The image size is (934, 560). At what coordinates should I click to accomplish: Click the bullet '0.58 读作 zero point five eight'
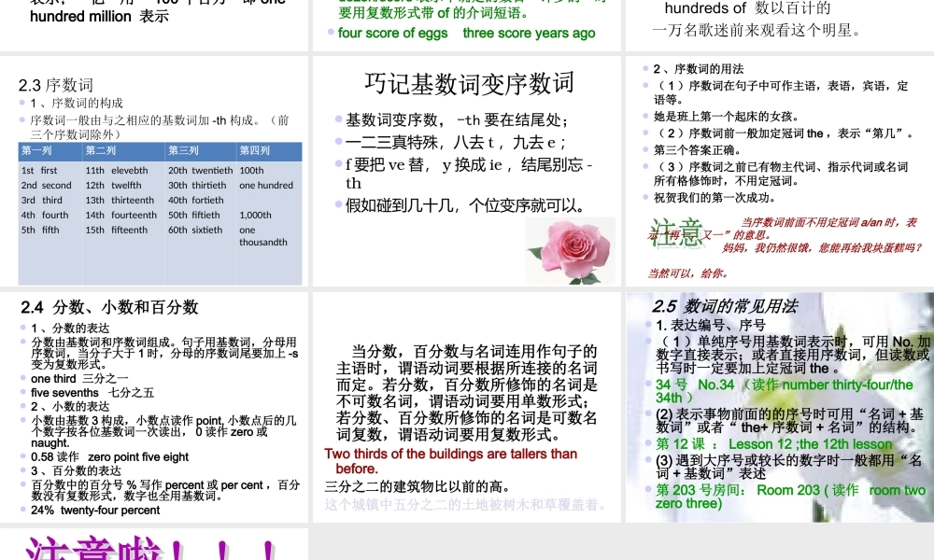tap(109, 457)
